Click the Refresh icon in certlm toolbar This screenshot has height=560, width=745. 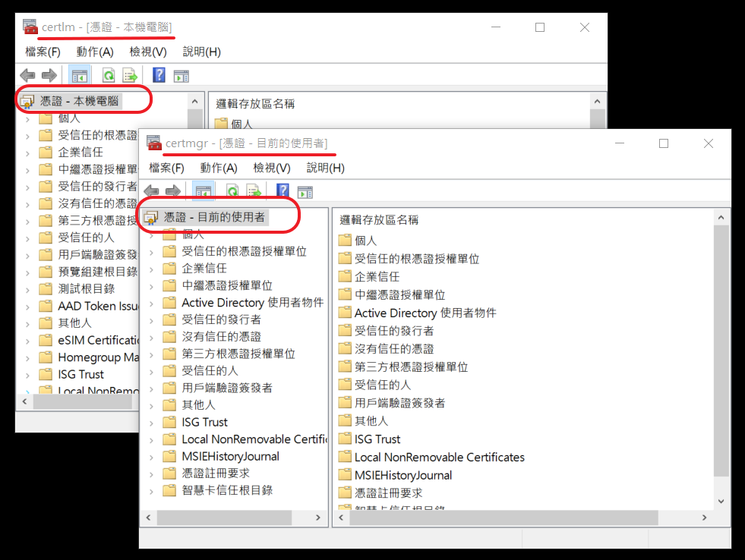coord(109,75)
